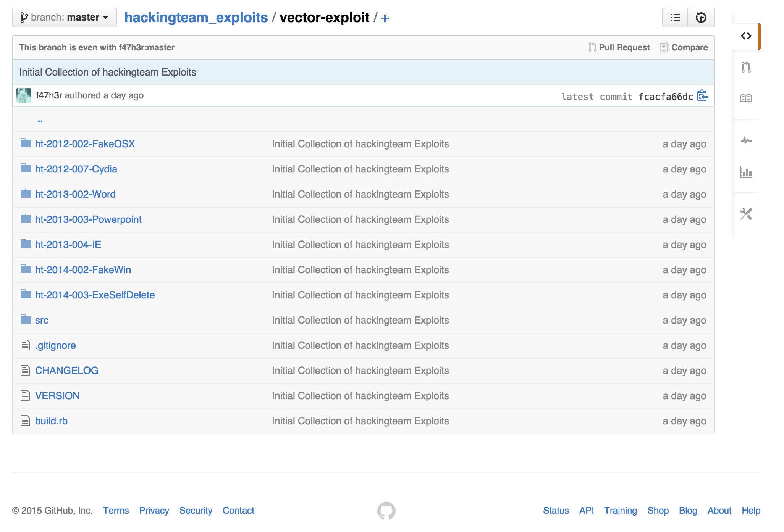Viewport: 784px width, 532px height.
Task: Open the Pull Requests sidebar icon
Action: (x=746, y=67)
